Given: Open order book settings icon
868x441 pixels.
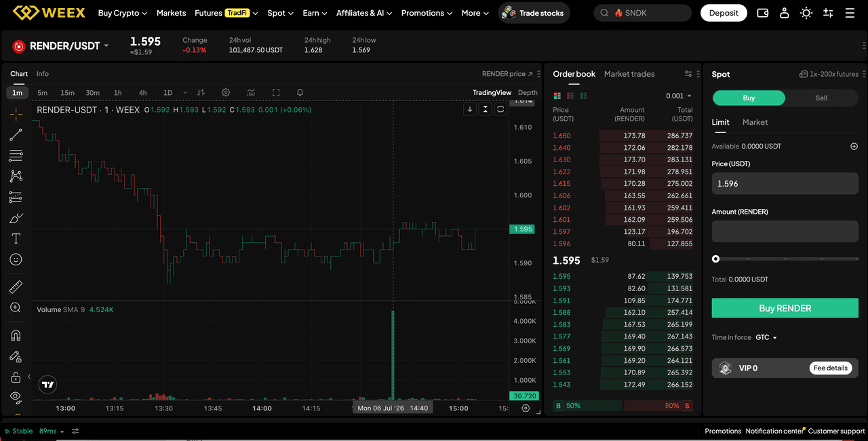Looking at the screenshot, I should click(x=688, y=74).
